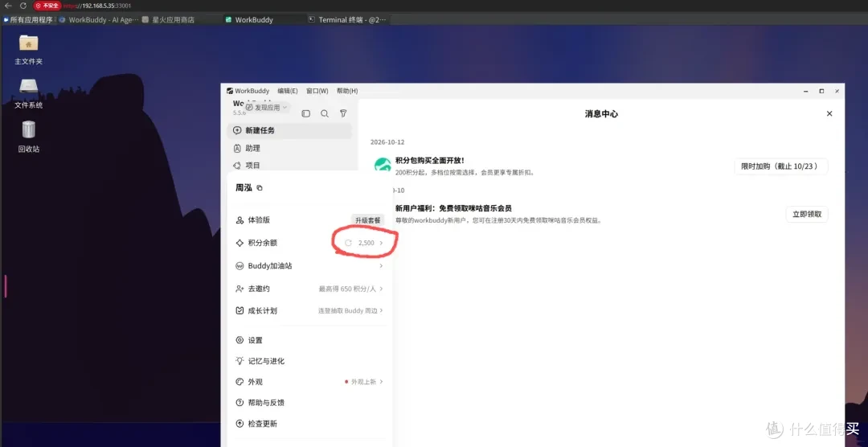Screen dimensions: 868x447
Task: Open the 窗口(W) menu
Action: pyautogui.click(x=317, y=91)
